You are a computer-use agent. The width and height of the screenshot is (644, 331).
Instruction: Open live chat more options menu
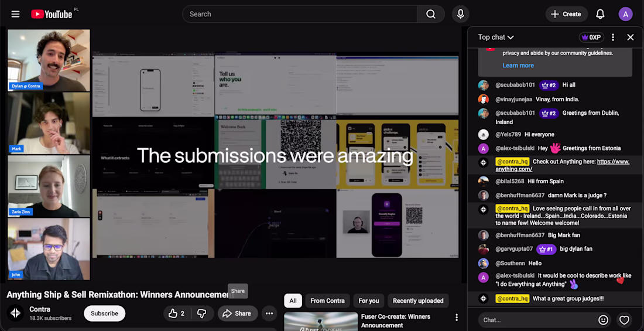click(x=613, y=37)
